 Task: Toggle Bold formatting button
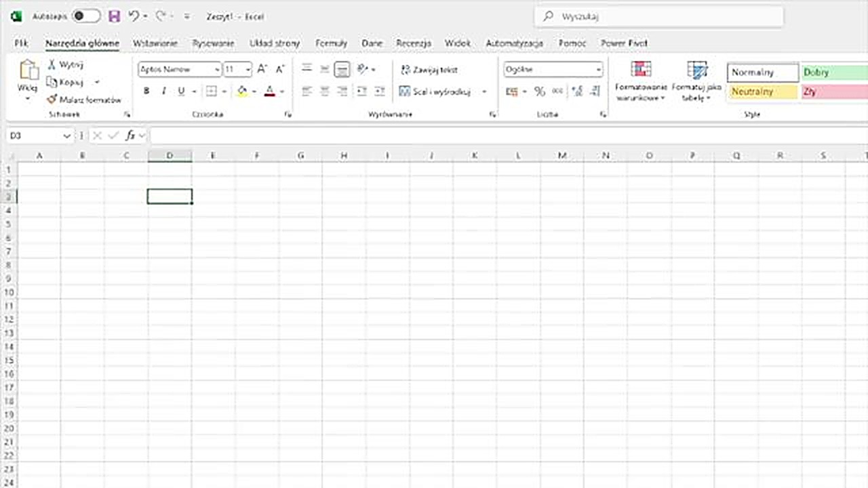coord(146,91)
